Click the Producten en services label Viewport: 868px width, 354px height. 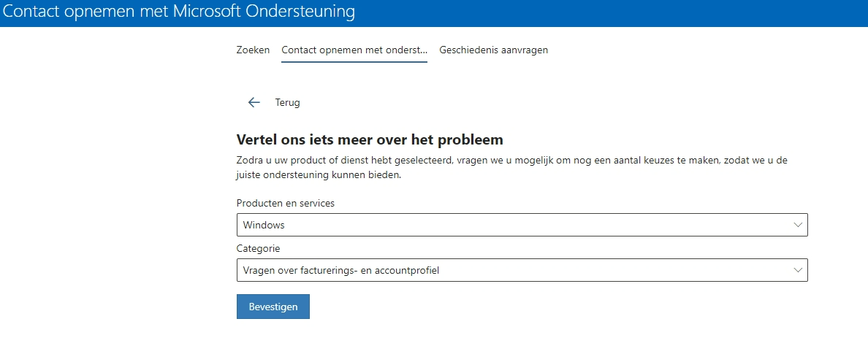tap(285, 203)
